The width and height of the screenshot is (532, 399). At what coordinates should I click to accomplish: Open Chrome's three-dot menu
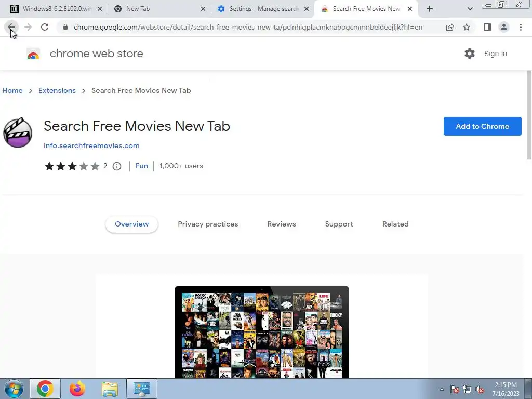(521, 27)
